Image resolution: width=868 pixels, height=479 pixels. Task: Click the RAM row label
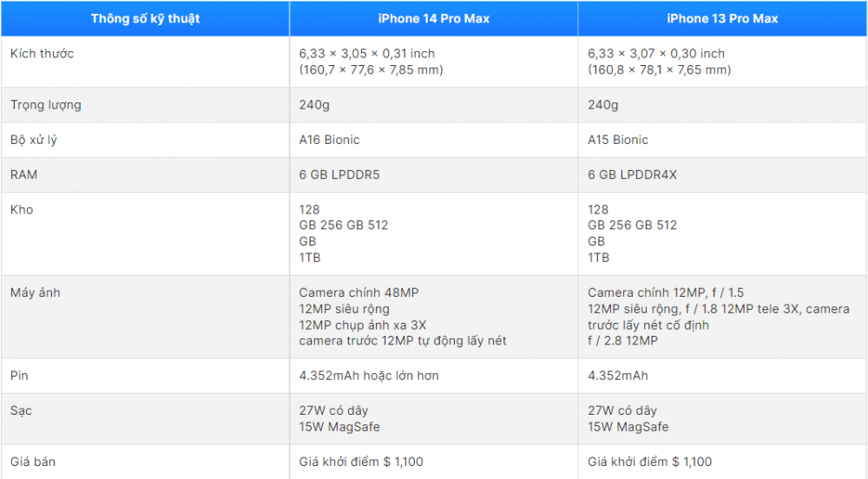point(24,174)
